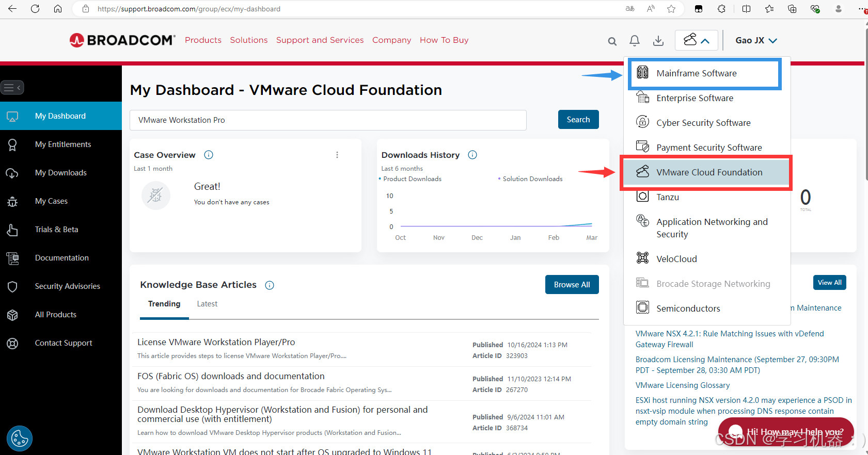Viewport: 868px width, 455px height.
Task: Click Support and Services navigation link
Action: [320, 40]
